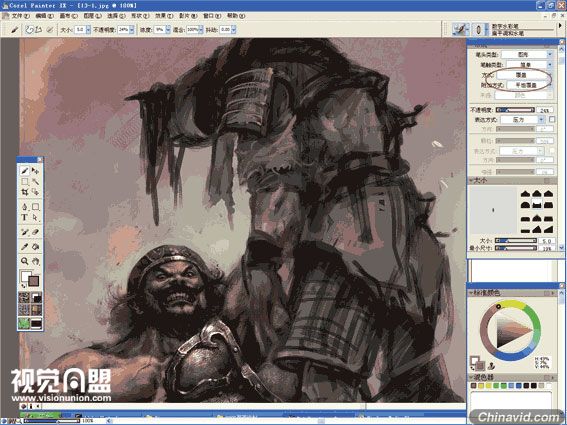Collapse the 大小 size section
Image resolution: width=567 pixels, height=425 pixels.
(x=471, y=180)
